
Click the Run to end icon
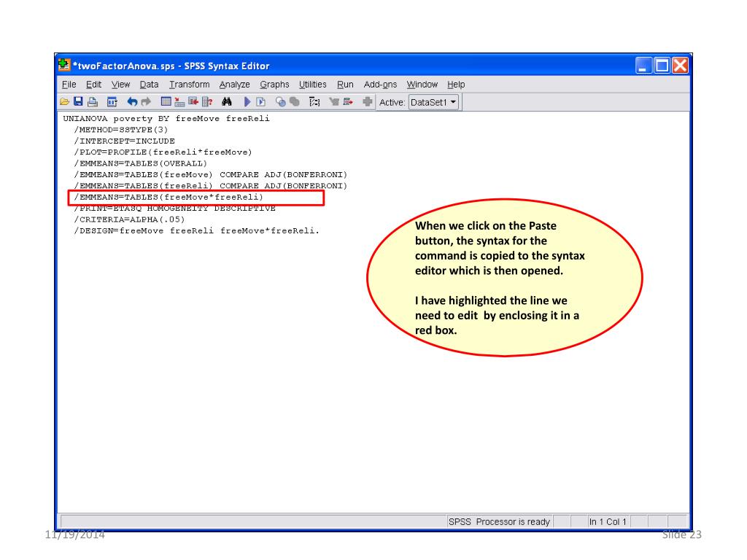[260, 102]
